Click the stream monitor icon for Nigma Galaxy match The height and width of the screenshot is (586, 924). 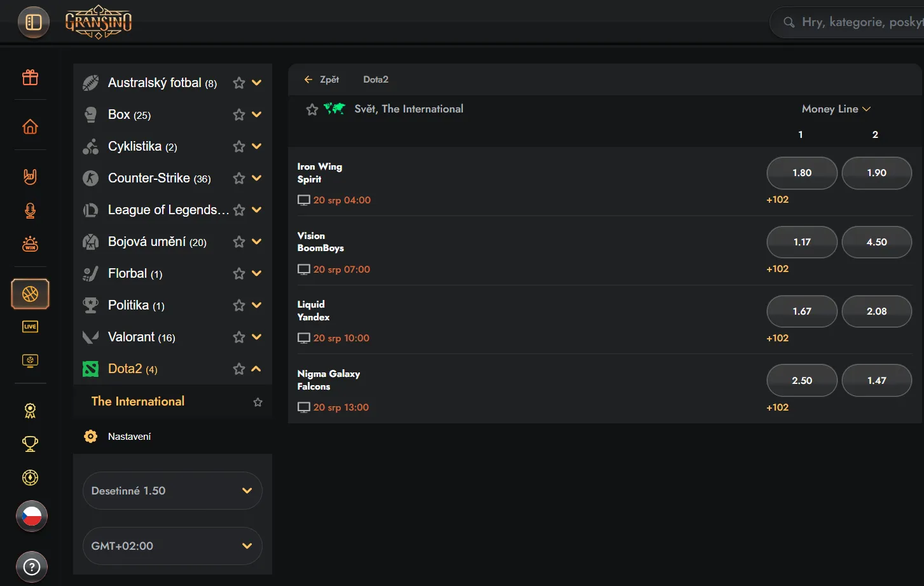tap(304, 407)
